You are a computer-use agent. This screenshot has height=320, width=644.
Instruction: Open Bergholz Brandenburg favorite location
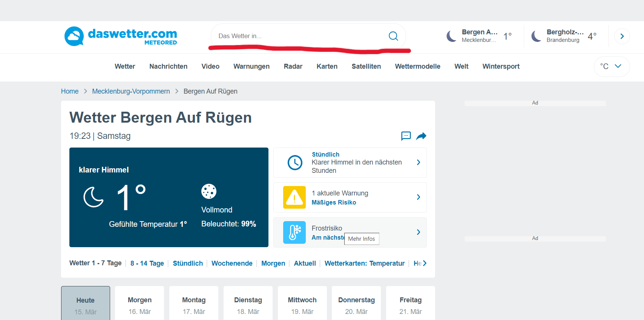(x=564, y=36)
